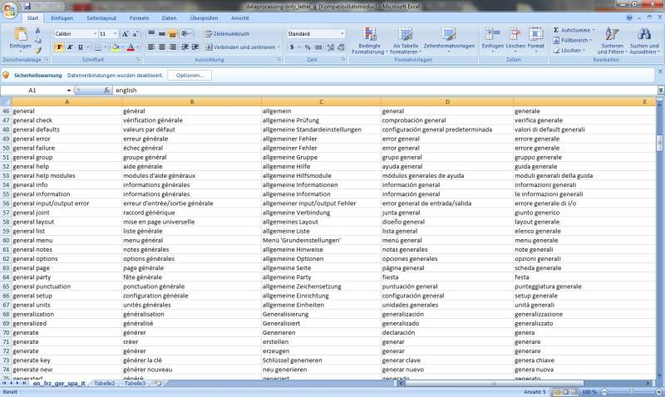Open the font size 11 dropdown
Screen dimensions: 665x397
[x=115, y=34]
